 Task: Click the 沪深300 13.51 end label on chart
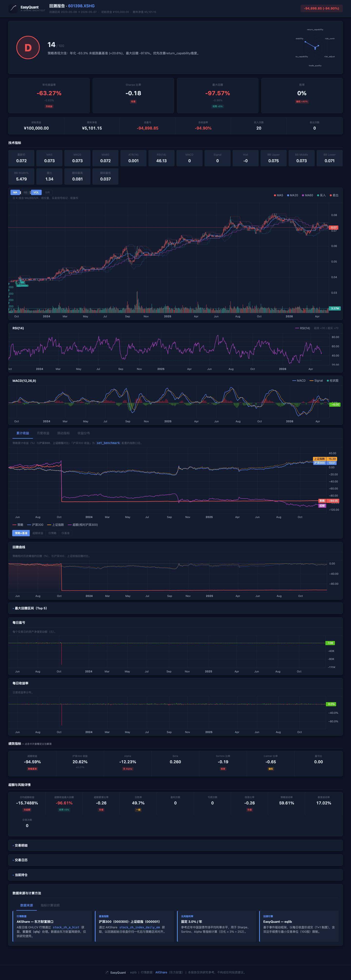coord(325,463)
